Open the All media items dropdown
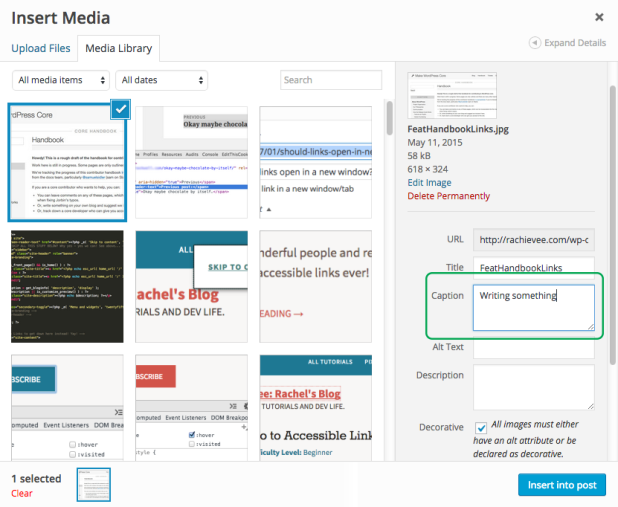 61,80
